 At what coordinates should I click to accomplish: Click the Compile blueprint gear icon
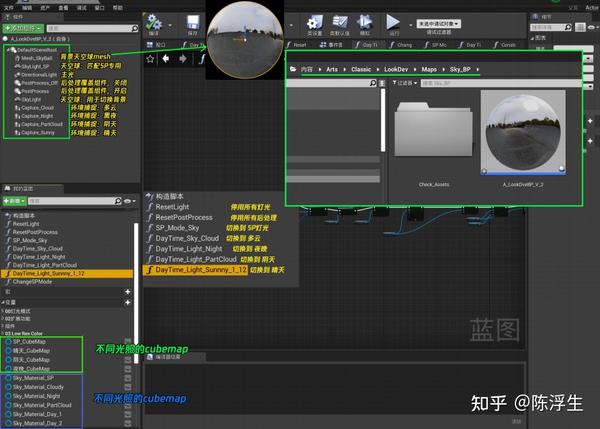153,22
